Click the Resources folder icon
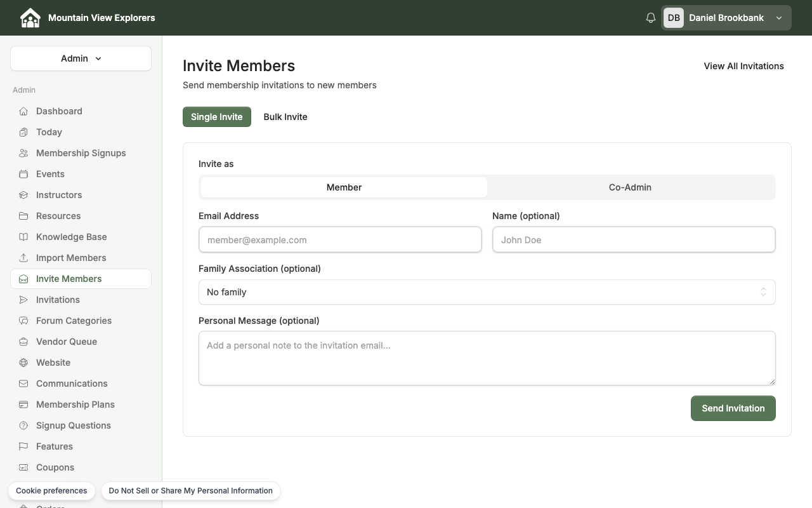Image resolution: width=812 pixels, height=508 pixels. click(x=23, y=216)
